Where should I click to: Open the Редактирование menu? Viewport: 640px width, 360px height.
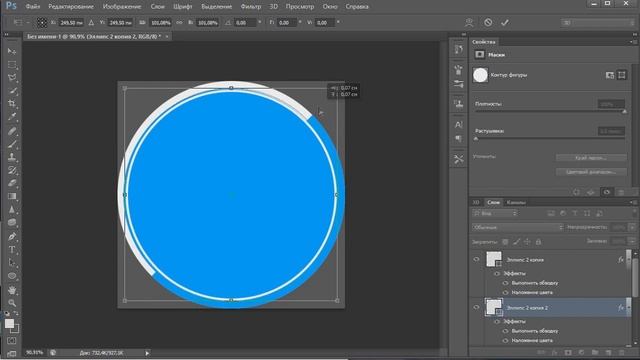pos(71,7)
